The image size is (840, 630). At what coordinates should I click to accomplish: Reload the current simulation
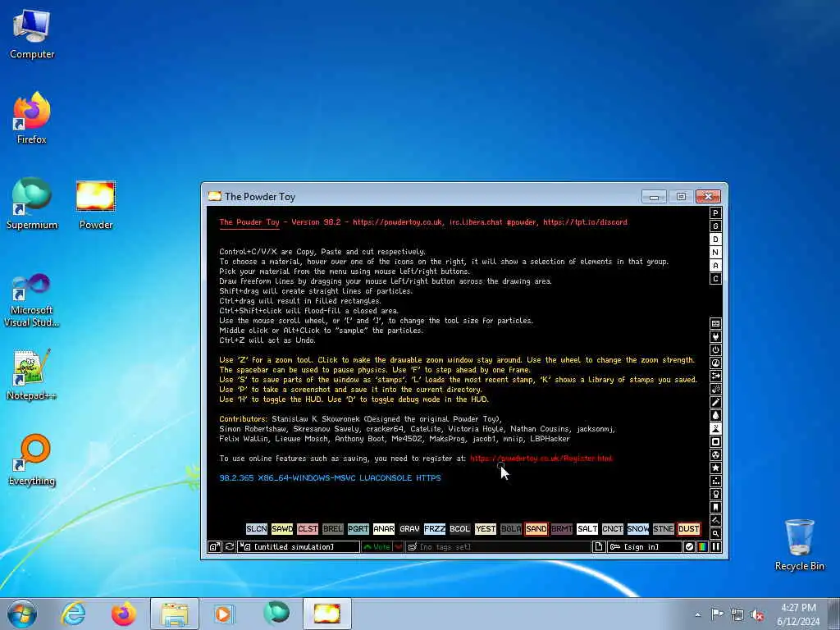(x=230, y=546)
